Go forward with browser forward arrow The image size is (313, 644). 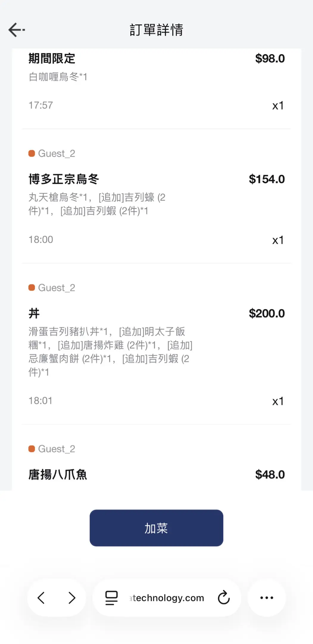click(x=72, y=598)
